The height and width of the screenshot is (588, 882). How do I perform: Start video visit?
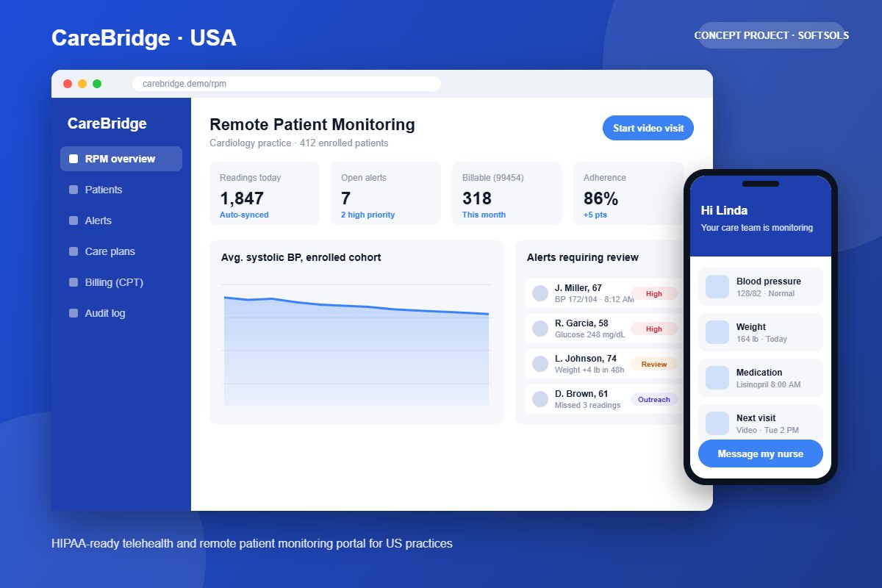tap(648, 128)
